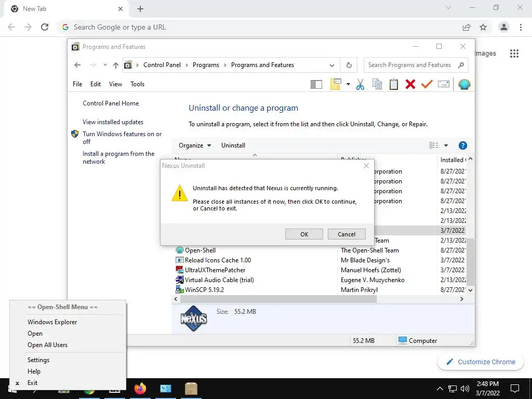This screenshot has width=532, height=399.
Task: Share this page icon in Chrome
Action: pos(467,27)
